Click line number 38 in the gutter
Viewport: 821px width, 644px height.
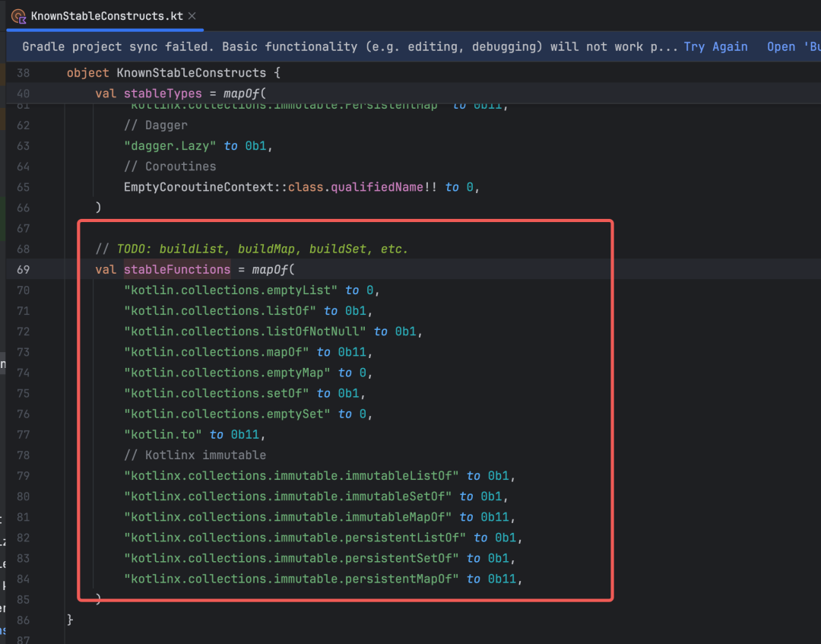point(23,74)
